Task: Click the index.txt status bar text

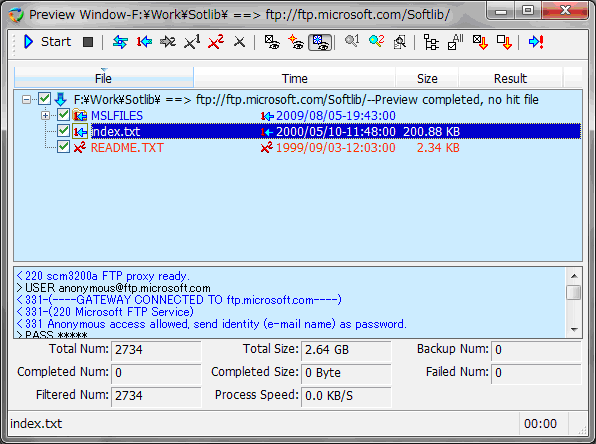Action: point(36,423)
